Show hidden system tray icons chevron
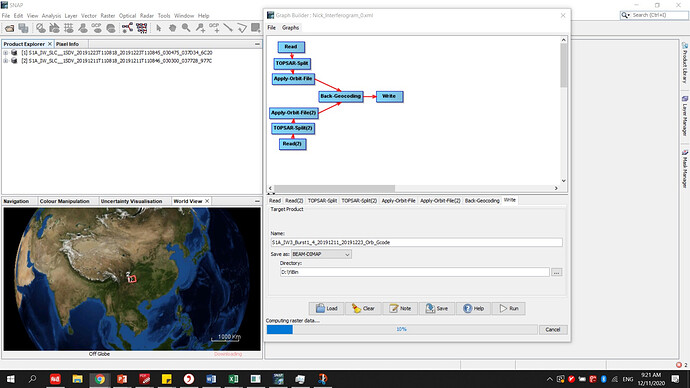This screenshot has width=690, height=388. pos(550,379)
